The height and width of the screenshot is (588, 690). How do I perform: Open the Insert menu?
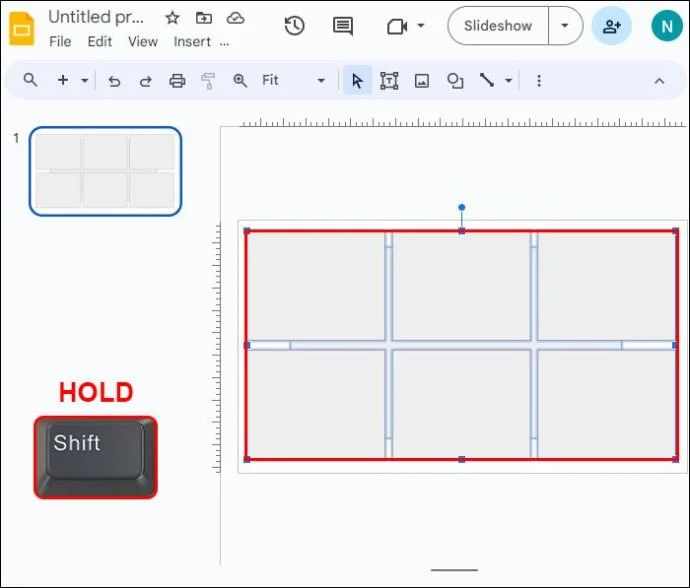click(x=192, y=42)
